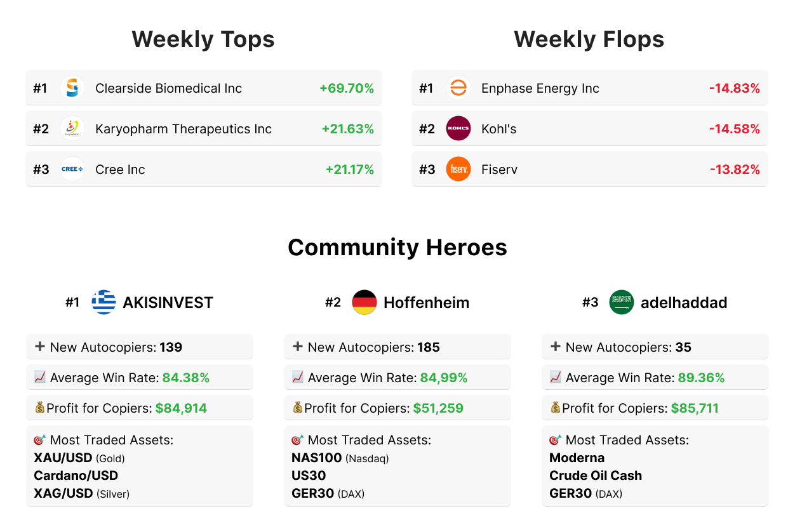This screenshot has height=532, width=795.
Task: Click Hoffenheim's New Autocopiers 185 row
Action: click(x=397, y=347)
